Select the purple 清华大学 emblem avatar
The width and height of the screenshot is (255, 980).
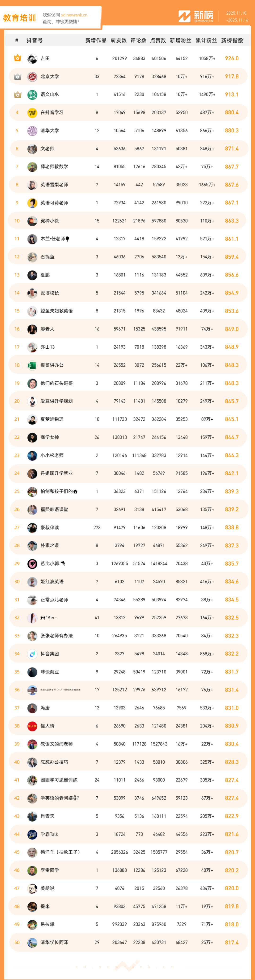click(32, 131)
